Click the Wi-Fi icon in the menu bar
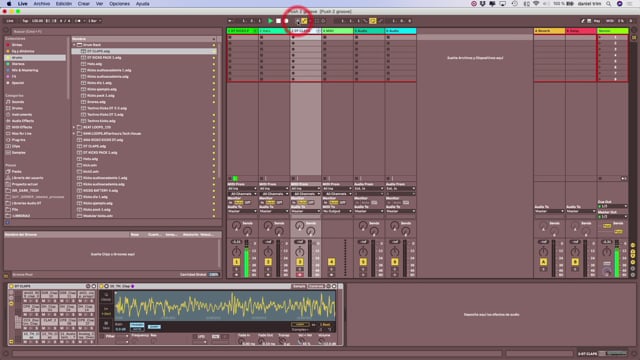 coord(536,4)
